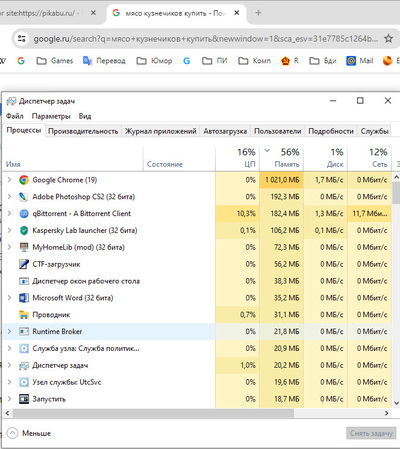Open the ПИ bookmarks folder
Viewport: 400px width, 449px height.
[215, 61]
